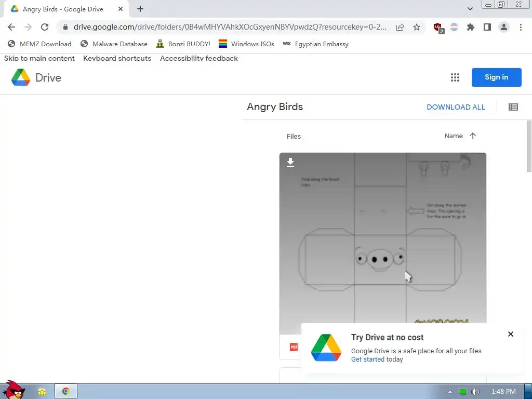This screenshot has height=399, width=532.
Task: Click the Angry Birds folder title
Action: tap(275, 107)
